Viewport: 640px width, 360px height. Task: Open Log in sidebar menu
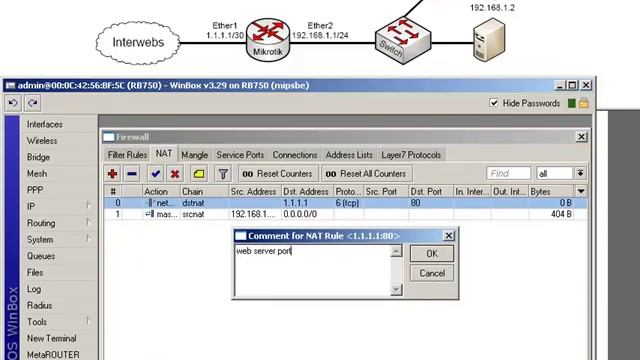coord(34,289)
